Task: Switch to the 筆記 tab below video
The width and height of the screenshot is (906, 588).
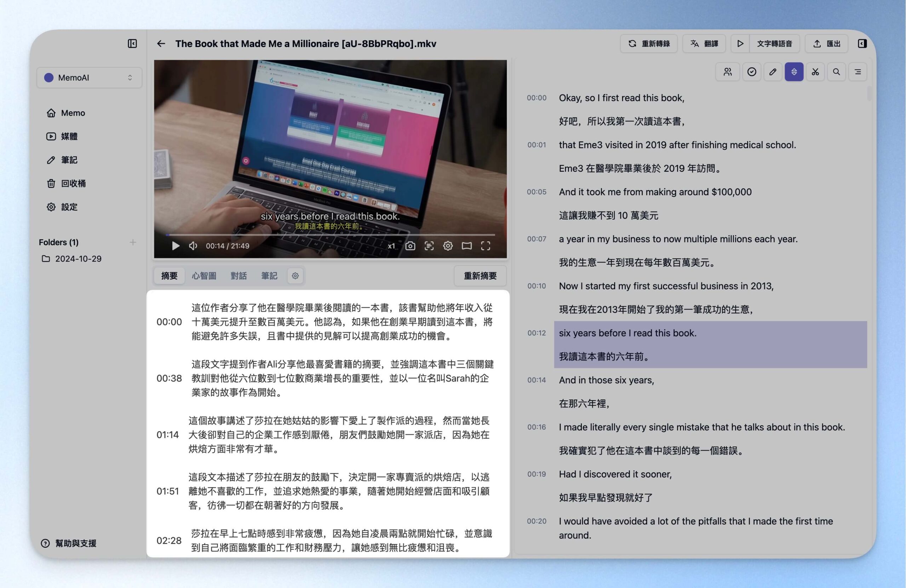Action: click(269, 276)
